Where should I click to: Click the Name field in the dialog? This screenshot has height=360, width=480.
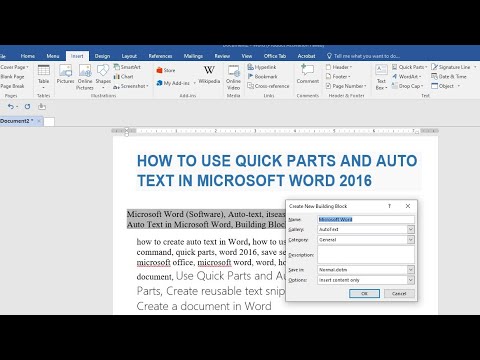click(366, 219)
